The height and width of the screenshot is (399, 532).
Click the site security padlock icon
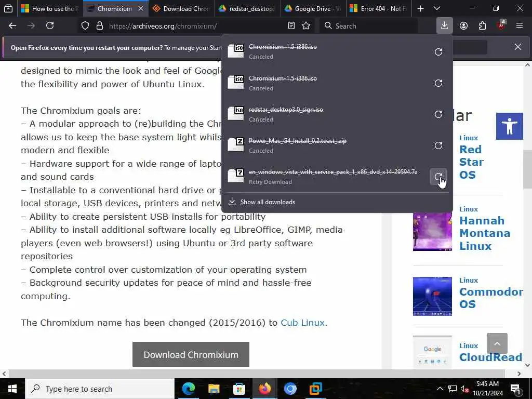coord(99,26)
